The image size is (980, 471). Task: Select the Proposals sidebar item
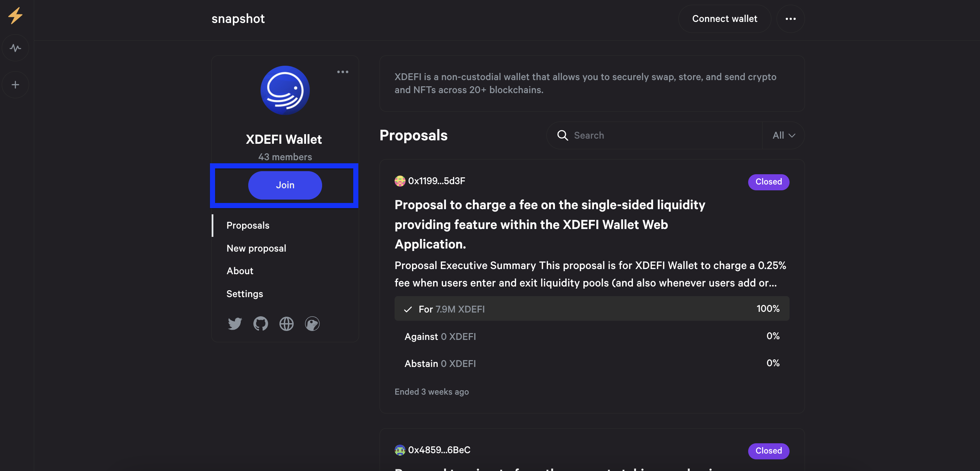coord(248,226)
